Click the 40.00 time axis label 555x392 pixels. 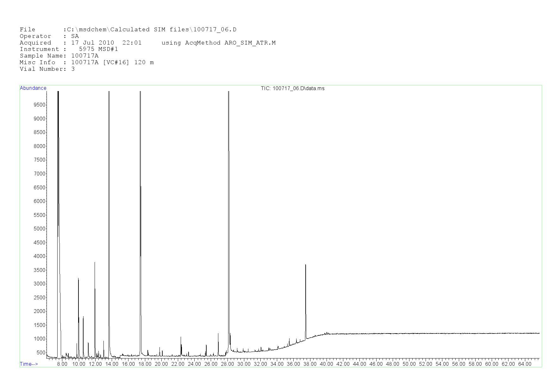coord(326,364)
